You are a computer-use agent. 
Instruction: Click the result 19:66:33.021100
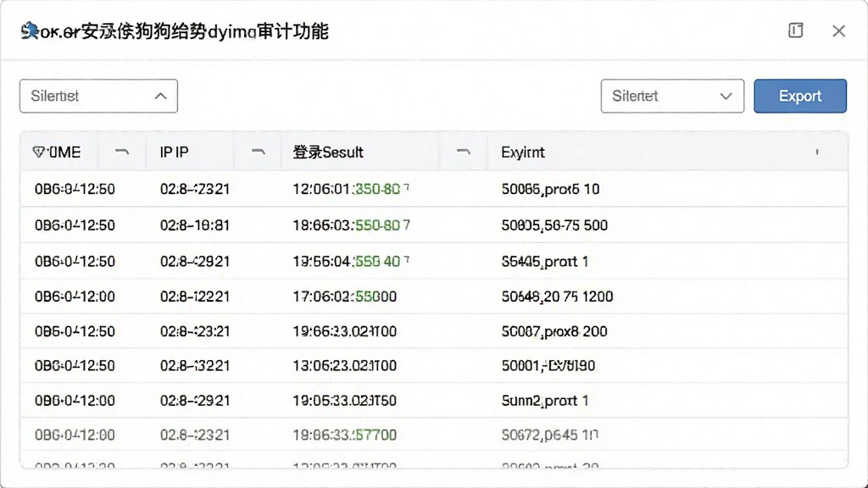pyautogui.click(x=344, y=331)
